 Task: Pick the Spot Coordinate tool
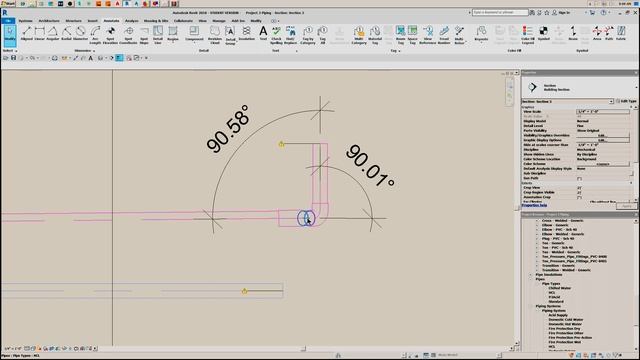click(x=129, y=35)
